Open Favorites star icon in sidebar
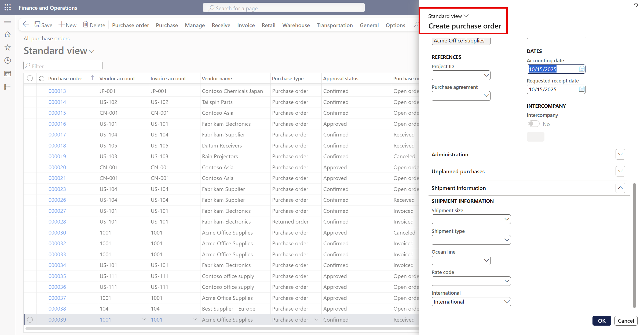Viewport: 644px width, 335px height. coord(8,48)
